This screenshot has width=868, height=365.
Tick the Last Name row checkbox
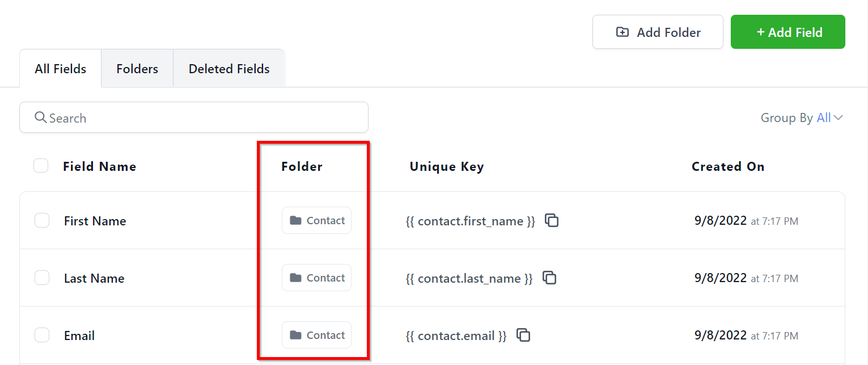click(42, 278)
